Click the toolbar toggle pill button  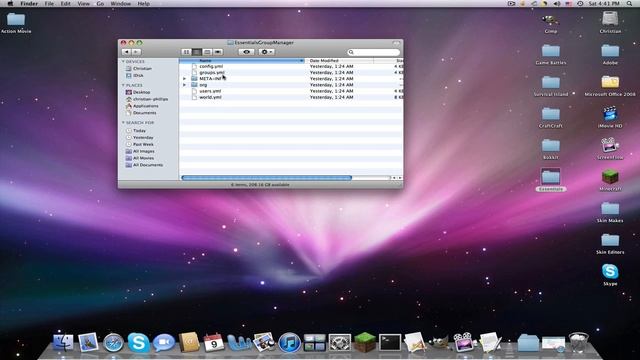point(396,42)
